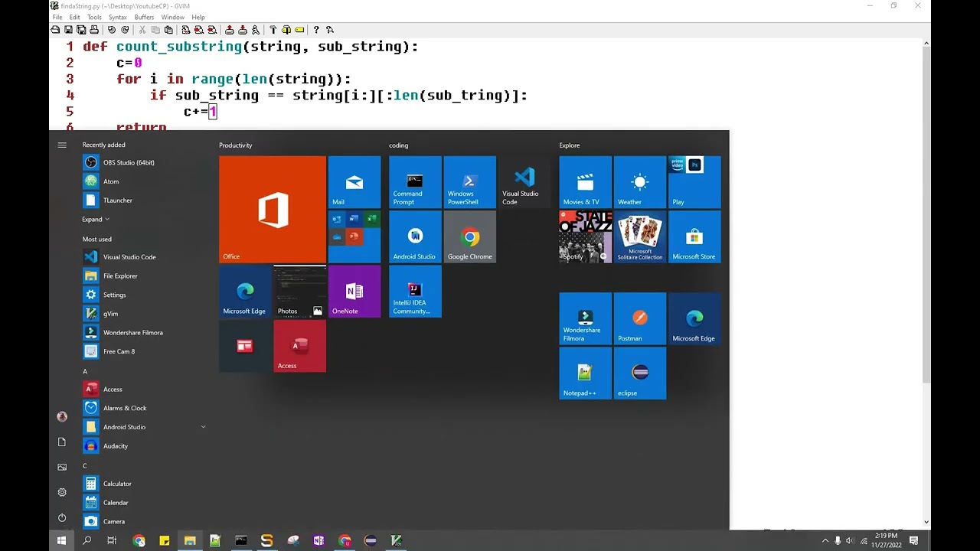Image resolution: width=980 pixels, height=551 pixels.
Task: Open the Spotify tile
Action: pyautogui.click(x=586, y=237)
